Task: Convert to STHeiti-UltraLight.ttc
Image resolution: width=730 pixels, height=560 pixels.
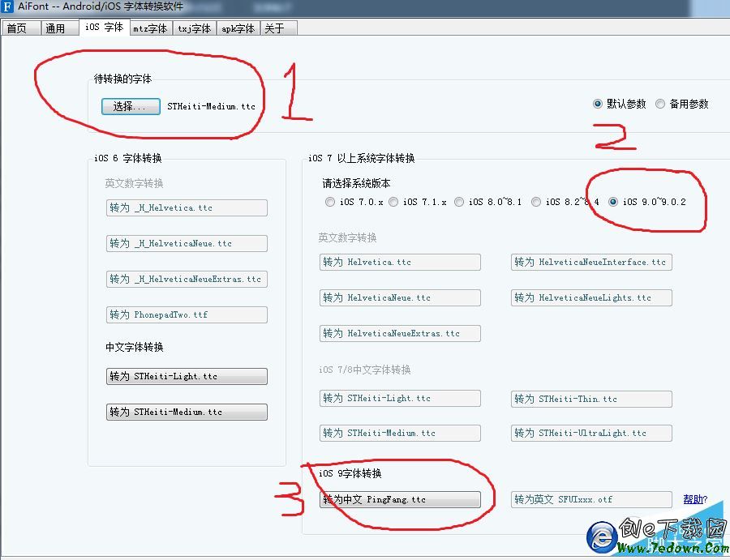Action: [x=590, y=433]
